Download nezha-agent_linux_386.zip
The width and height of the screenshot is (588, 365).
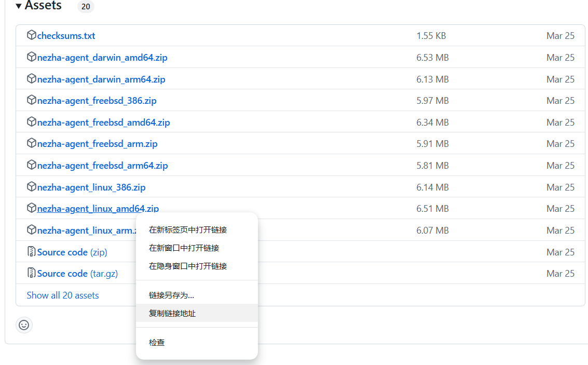(x=91, y=187)
